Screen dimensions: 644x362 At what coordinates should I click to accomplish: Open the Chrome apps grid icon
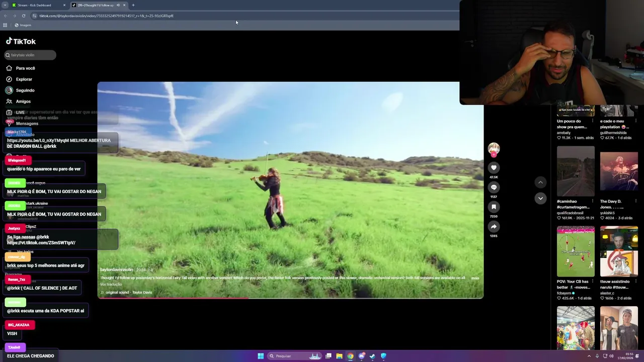pyautogui.click(x=5, y=25)
